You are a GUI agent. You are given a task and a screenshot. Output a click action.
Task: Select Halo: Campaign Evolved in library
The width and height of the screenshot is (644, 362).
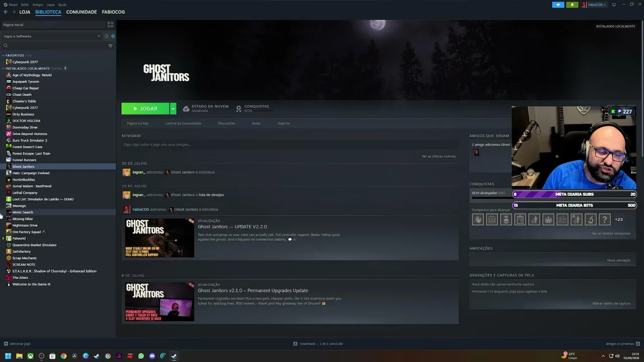(x=31, y=173)
